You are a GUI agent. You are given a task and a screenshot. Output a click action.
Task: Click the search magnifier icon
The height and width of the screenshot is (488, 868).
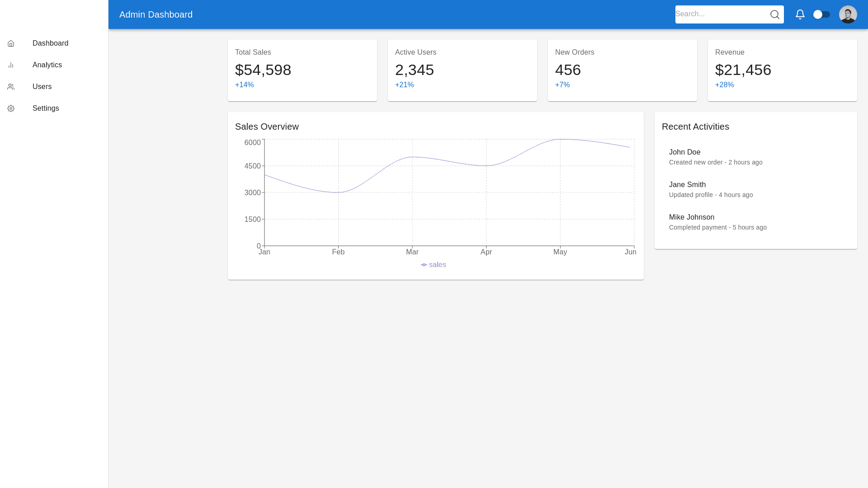coord(774,14)
